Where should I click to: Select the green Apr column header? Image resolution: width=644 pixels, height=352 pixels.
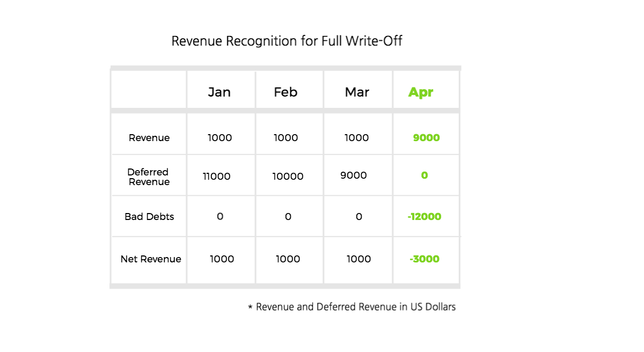click(x=421, y=92)
